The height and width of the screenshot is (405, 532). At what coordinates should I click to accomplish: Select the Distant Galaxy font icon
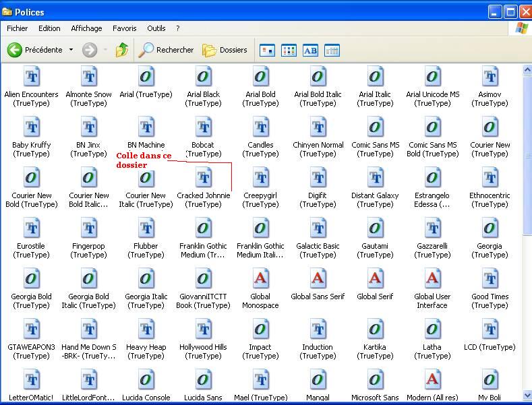(376, 177)
